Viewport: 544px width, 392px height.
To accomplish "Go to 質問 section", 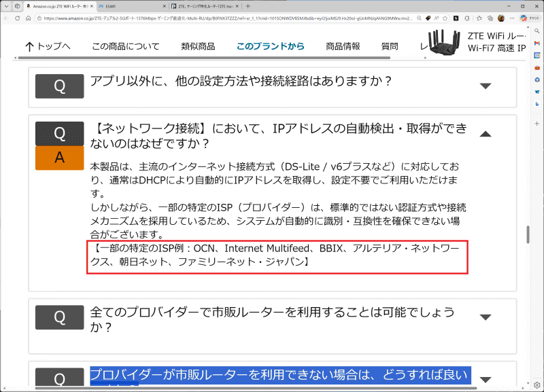I will 390,46.
